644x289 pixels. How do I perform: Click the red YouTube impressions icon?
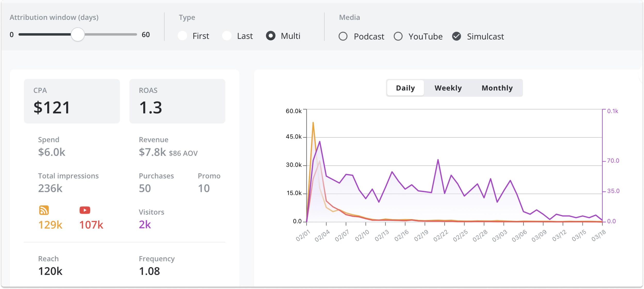pos(84,211)
